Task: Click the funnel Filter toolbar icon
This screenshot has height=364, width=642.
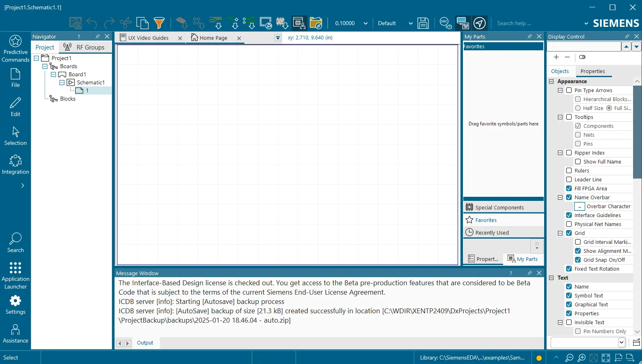Action: click(x=159, y=23)
